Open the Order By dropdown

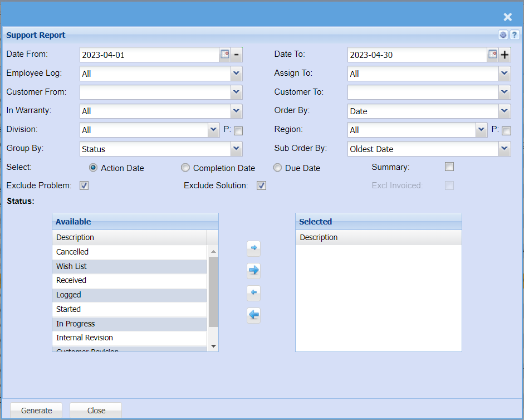tap(505, 111)
